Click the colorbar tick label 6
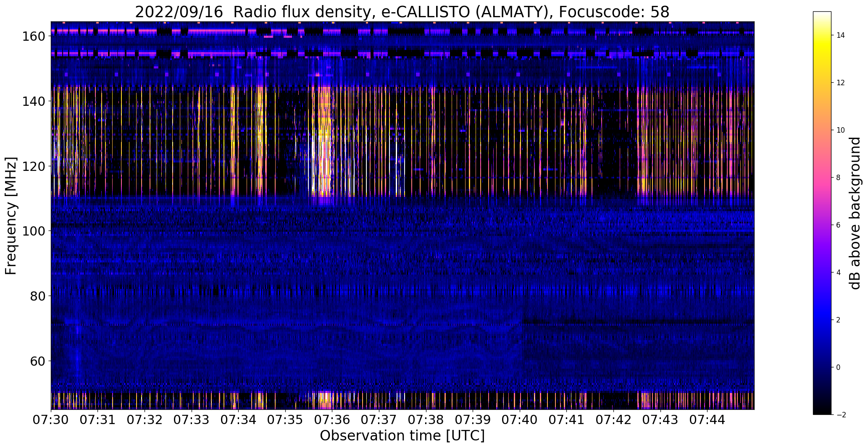868x448 pixels. pyautogui.click(x=838, y=225)
